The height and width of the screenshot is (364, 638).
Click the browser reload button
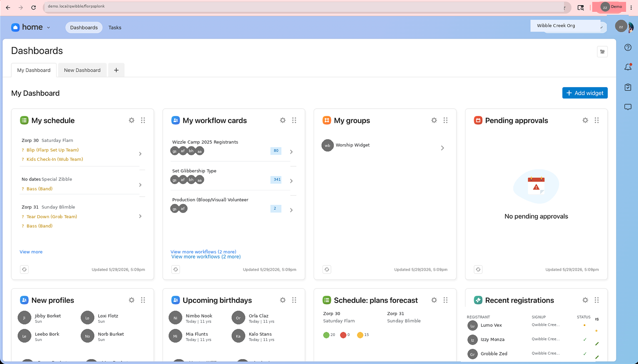[33, 7]
